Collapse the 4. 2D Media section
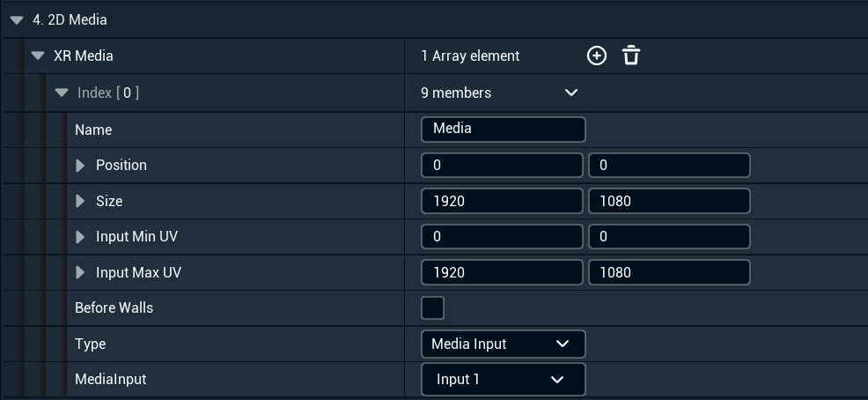The image size is (868, 400). point(17,19)
